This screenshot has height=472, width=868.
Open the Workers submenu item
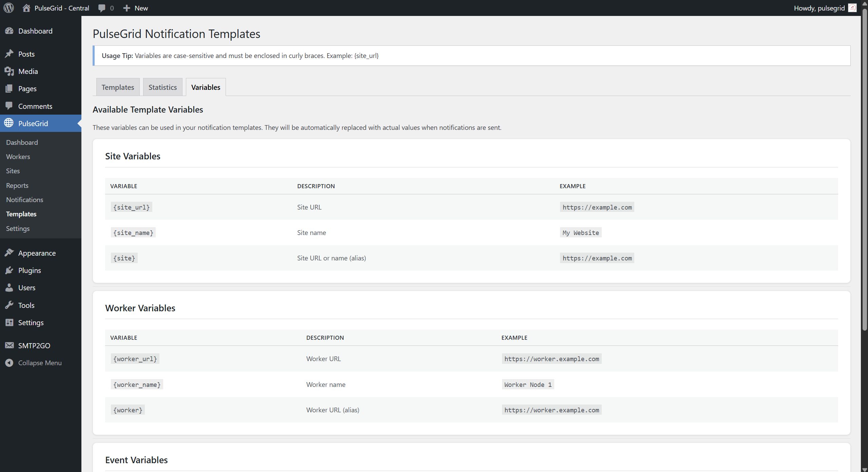[18, 157]
